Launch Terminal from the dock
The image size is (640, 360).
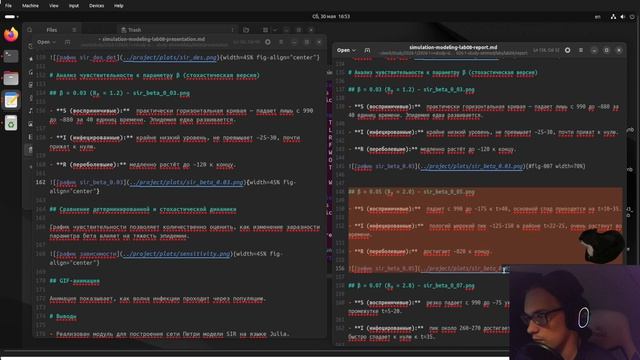(11, 56)
